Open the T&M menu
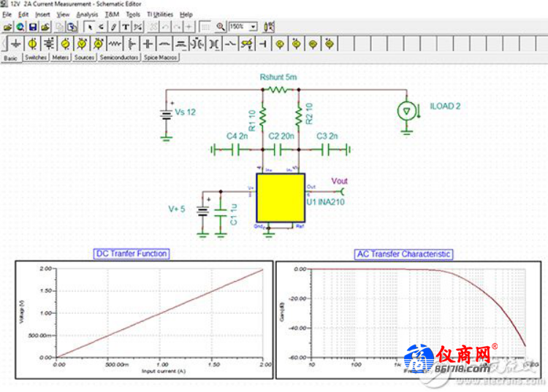 113,15
